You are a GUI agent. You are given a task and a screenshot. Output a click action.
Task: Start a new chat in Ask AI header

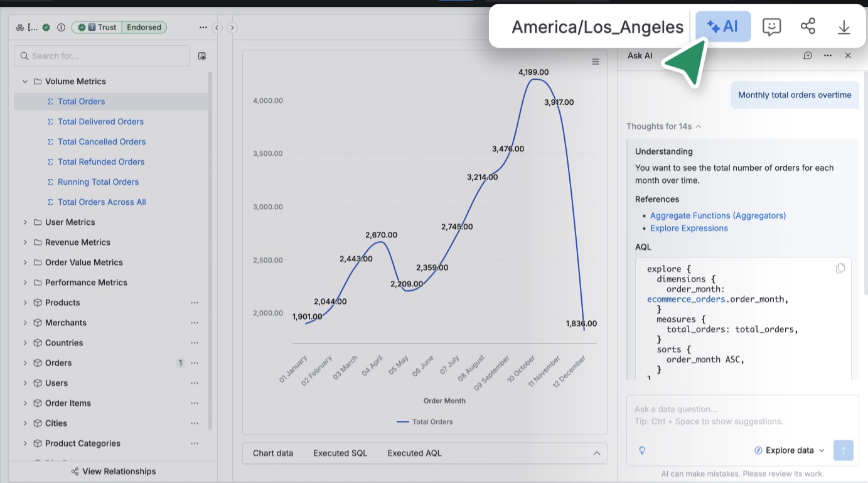[x=808, y=56]
